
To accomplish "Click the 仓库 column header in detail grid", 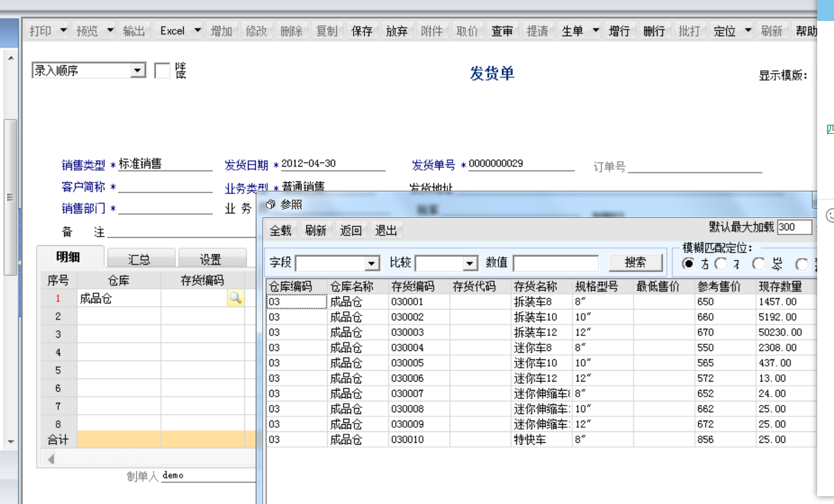I will pos(119,280).
